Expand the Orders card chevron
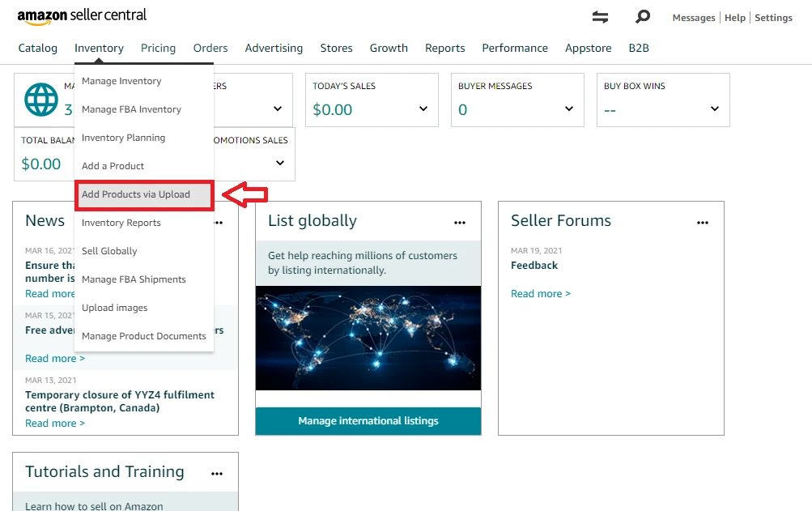The height and width of the screenshot is (511, 812). pyautogui.click(x=278, y=109)
